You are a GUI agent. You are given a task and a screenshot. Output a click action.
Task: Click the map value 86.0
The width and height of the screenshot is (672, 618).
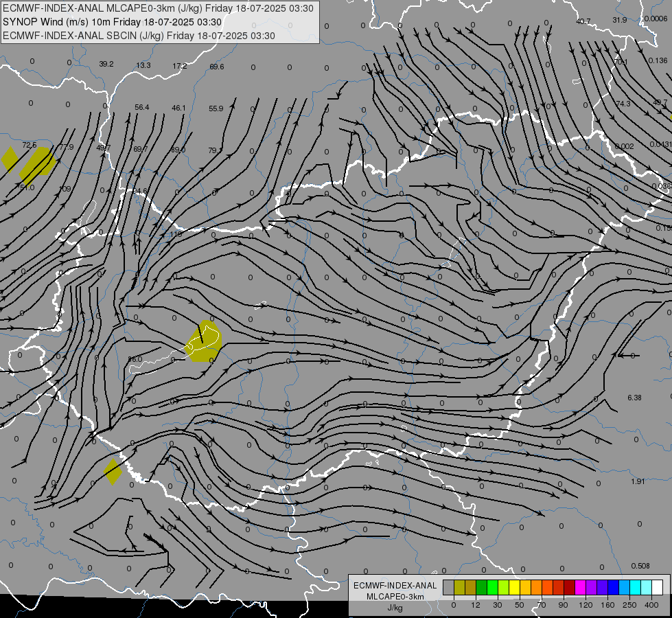[135, 359]
